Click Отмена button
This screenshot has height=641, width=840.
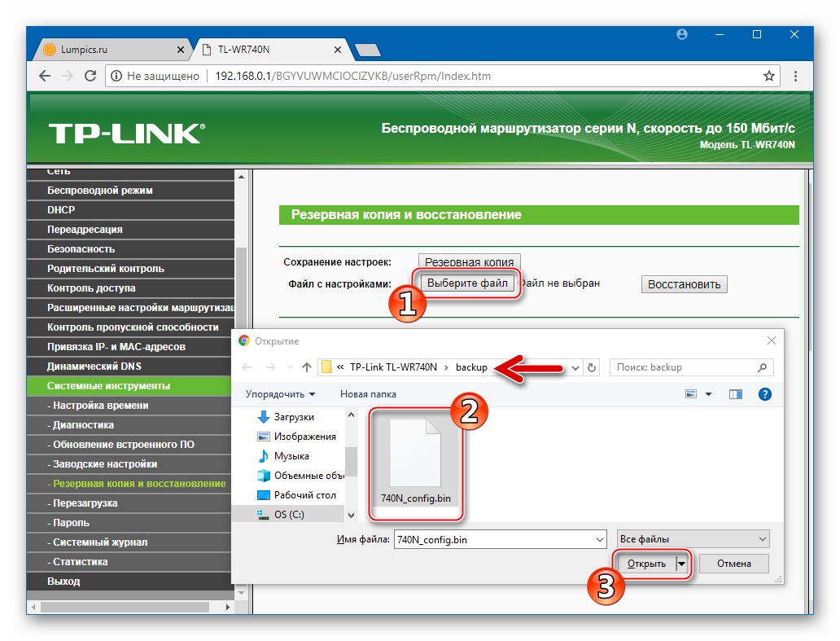pyautogui.click(x=734, y=564)
